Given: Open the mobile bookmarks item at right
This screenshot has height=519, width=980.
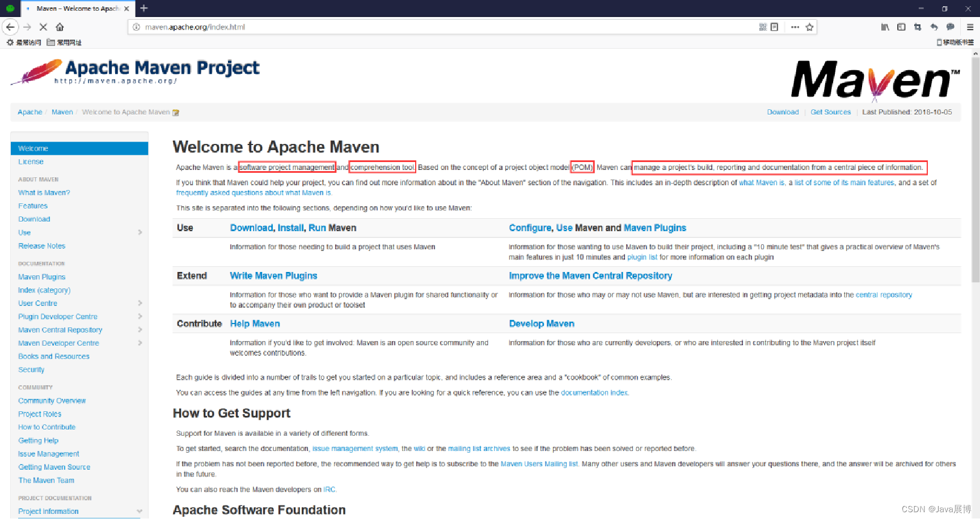Looking at the screenshot, I should coord(955,42).
